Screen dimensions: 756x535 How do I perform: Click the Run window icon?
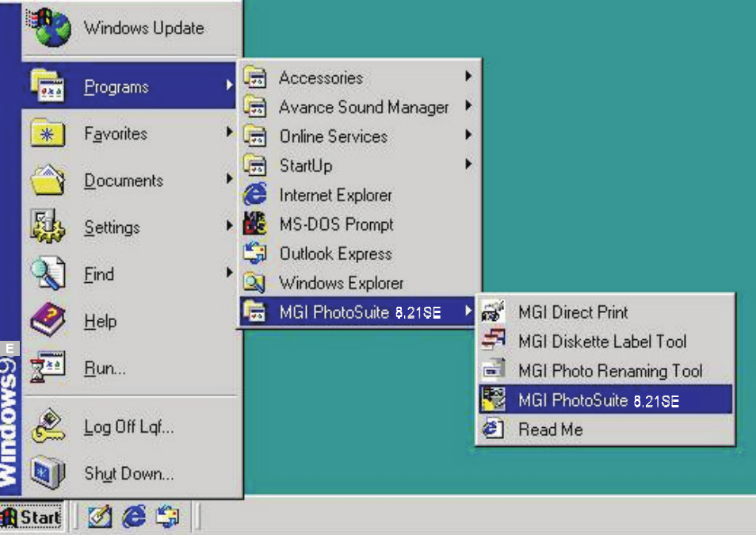pos(48,367)
